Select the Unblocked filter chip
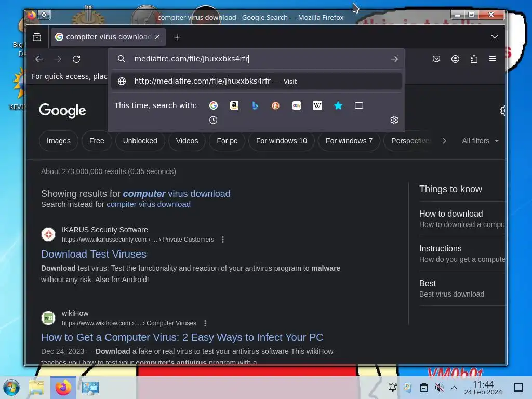 pyautogui.click(x=140, y=141)
